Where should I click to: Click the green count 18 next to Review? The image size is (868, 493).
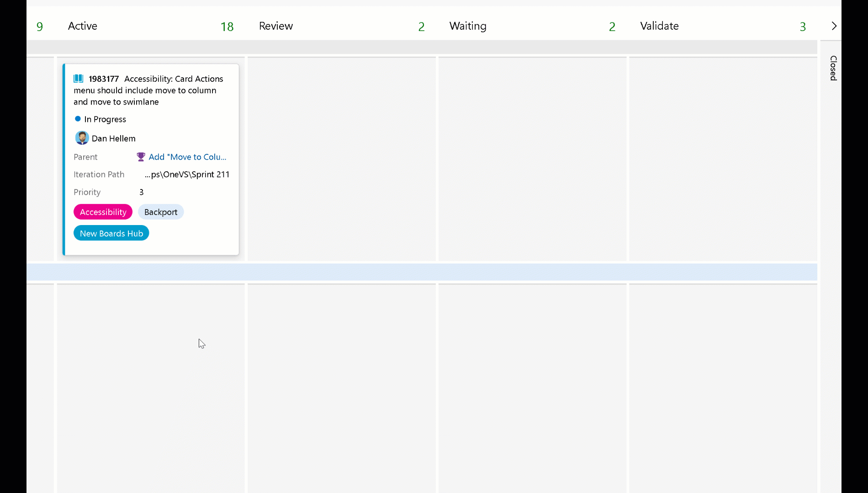[227, 26]
